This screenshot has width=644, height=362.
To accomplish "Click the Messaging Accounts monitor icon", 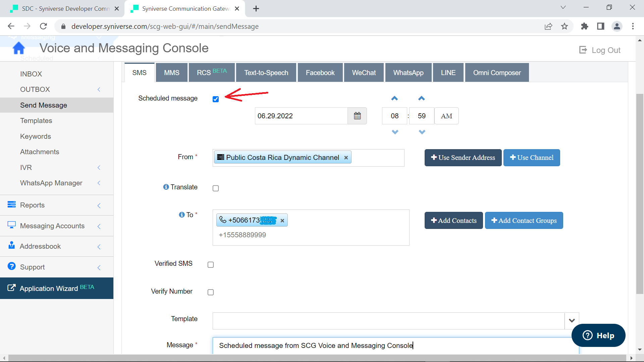I will pos(12,225).
